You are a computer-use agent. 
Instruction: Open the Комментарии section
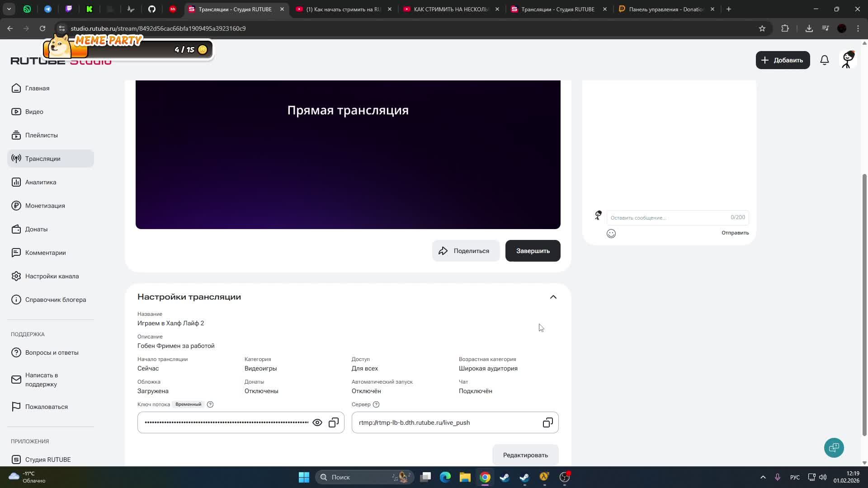pyautogui.click(x=45, y=253)
